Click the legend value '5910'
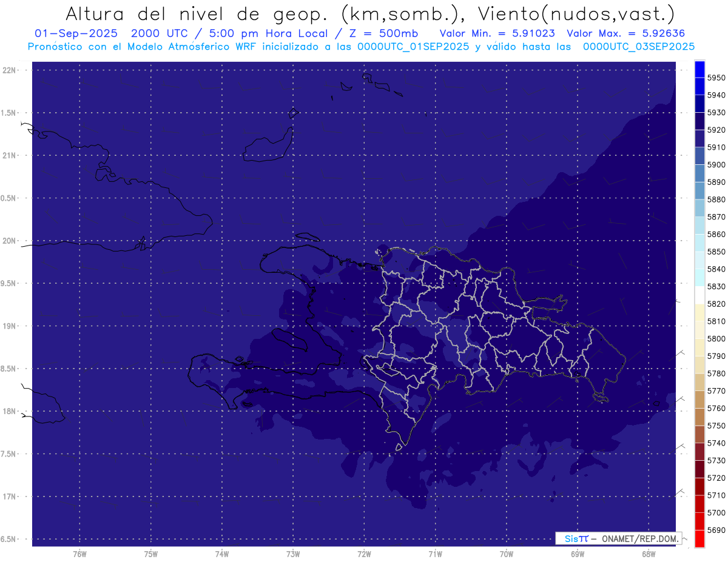 click(x=716, y=147)
